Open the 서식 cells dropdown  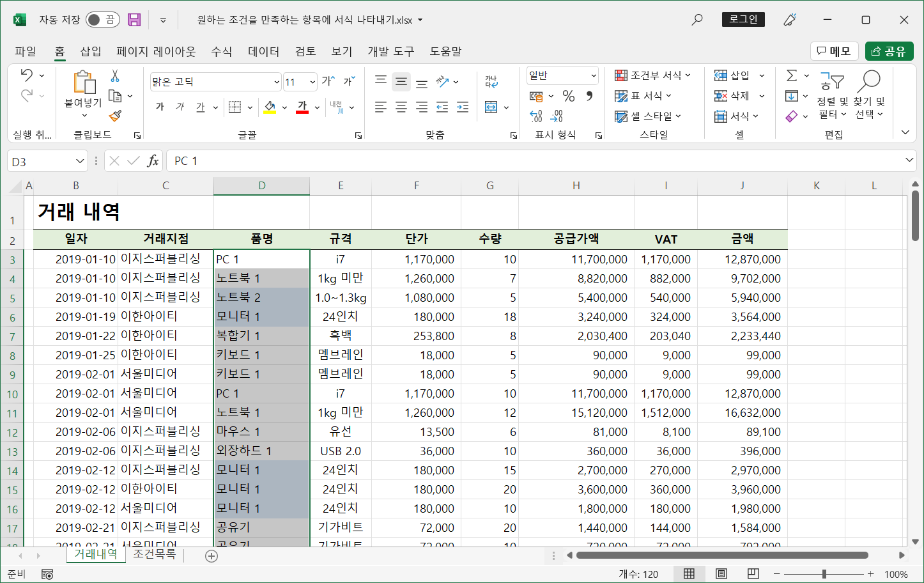click(x=736, y=116)
